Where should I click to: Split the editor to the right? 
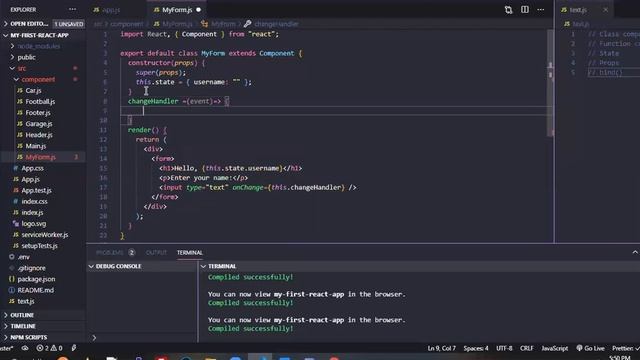click(x=525, y=9)
